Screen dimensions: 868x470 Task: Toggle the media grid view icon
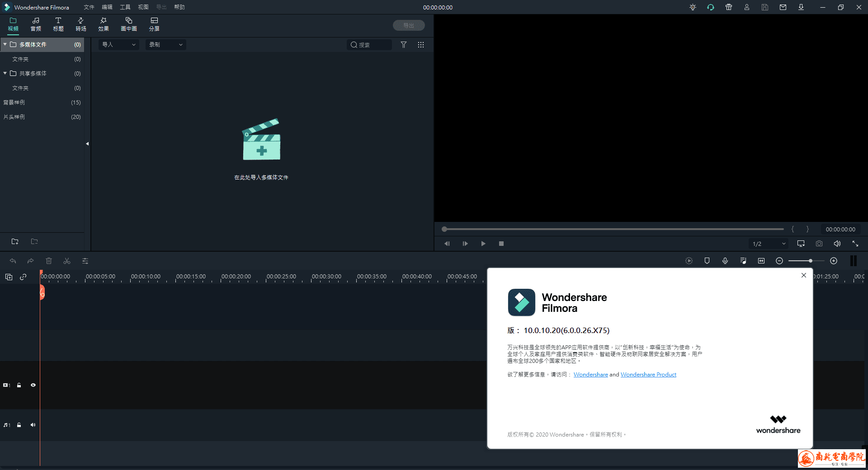(x=421, y=45)
